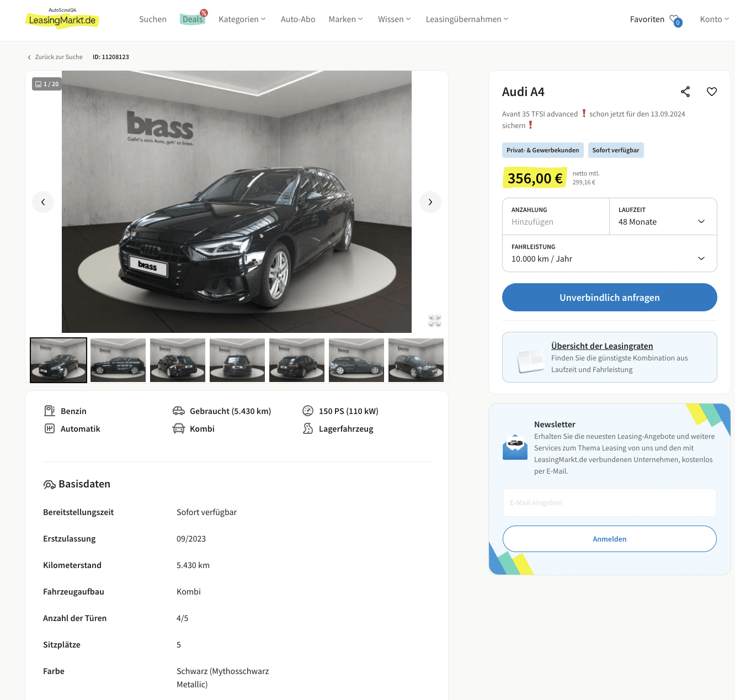Open the Laufzeit 48 Monate dropdown
Viewport: 735px width, 700px height.
pyautogui.click(x=663, y=216)
